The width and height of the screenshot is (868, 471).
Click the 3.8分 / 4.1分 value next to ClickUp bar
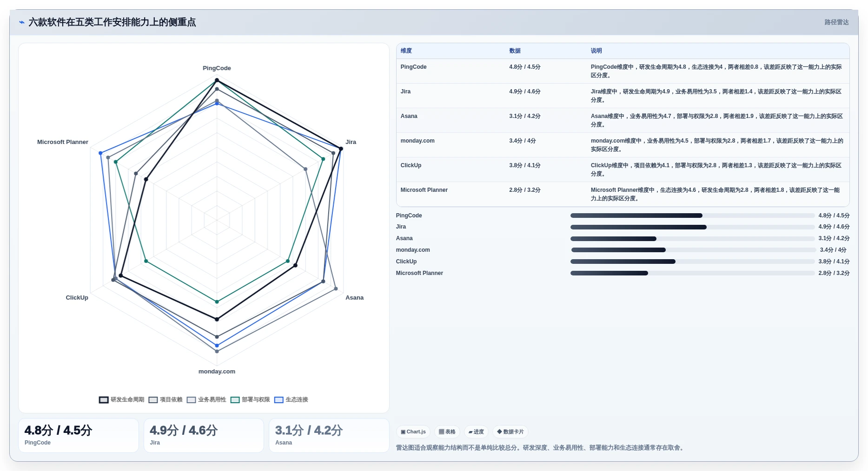(834, 262)
